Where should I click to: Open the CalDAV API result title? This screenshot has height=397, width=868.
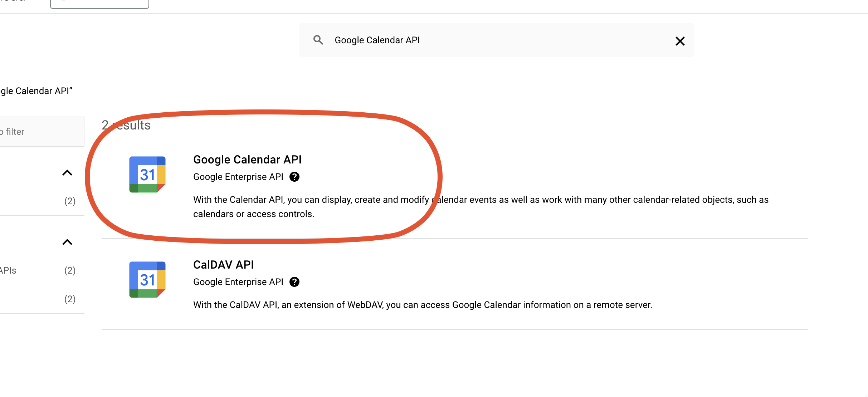[223, 265]
